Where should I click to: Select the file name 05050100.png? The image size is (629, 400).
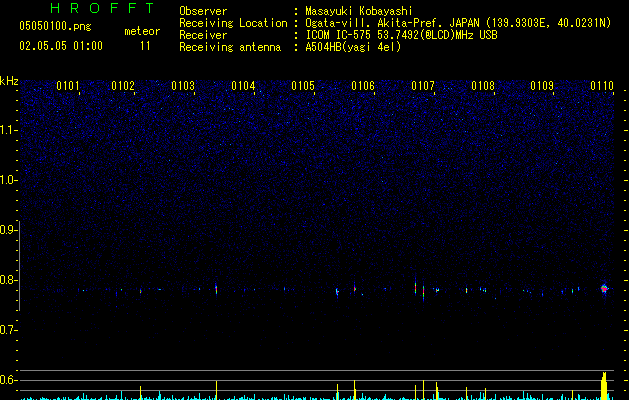[x=55, y=27]
